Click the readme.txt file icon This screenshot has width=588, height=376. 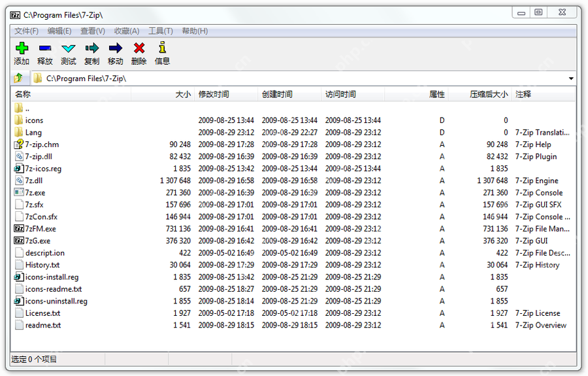click(x=19, y=325)
